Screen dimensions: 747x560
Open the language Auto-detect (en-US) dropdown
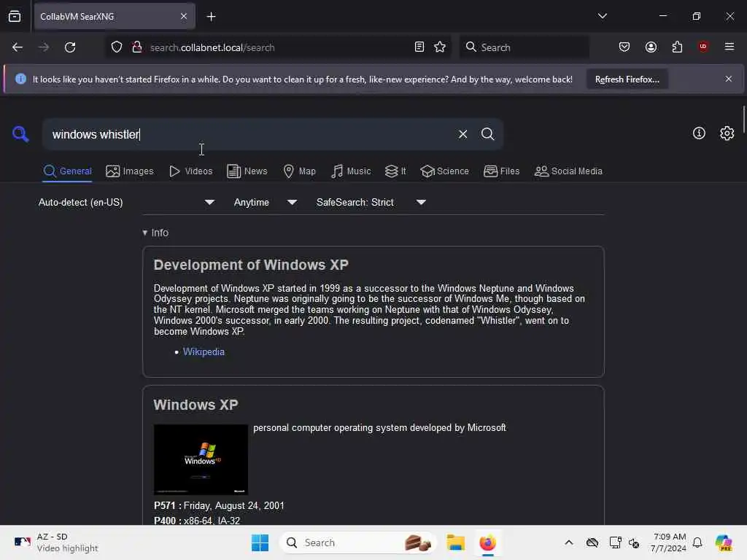click(126, 203)
